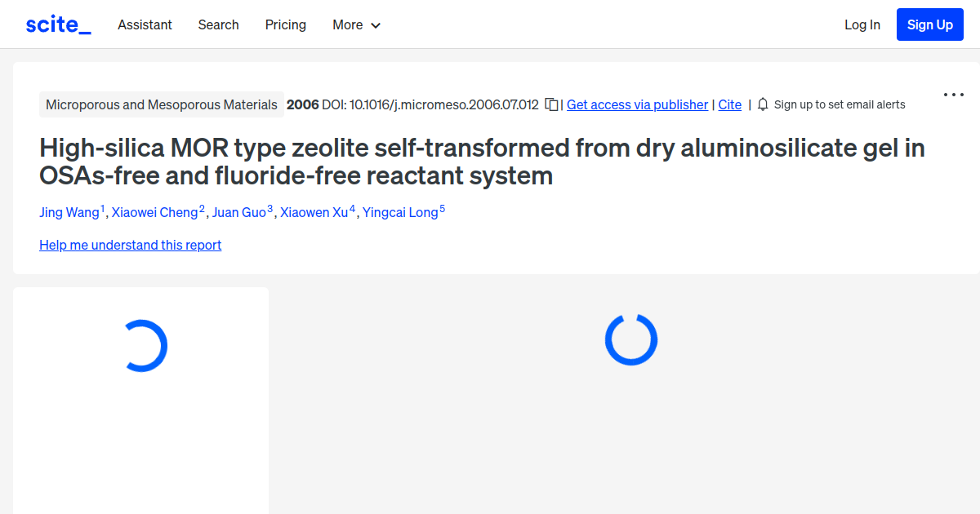Click the bell alert icon

763,104
